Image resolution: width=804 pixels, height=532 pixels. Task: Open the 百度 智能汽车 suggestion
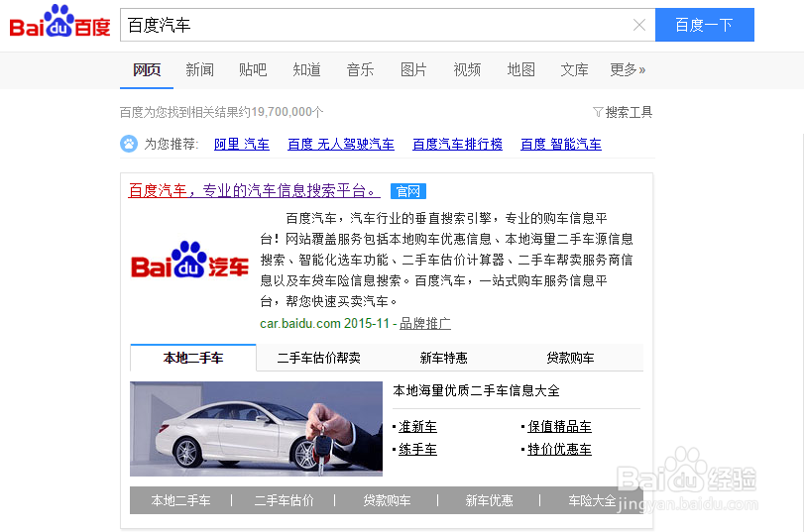tap(561, 144)
